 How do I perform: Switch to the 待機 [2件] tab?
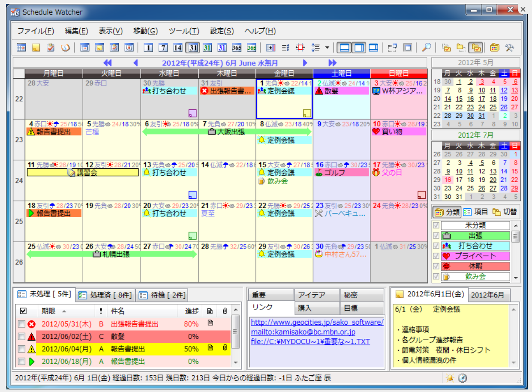[x=162, y=295]
